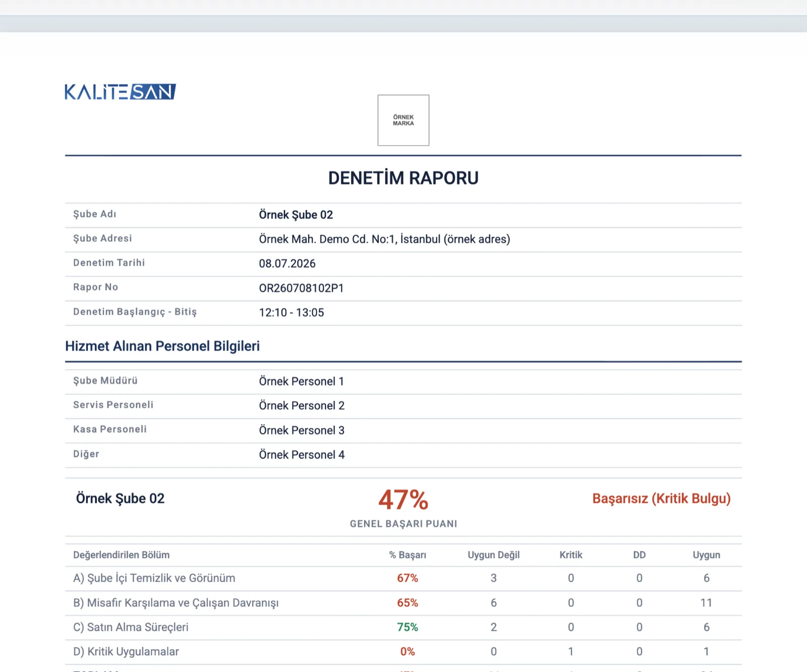Select row C) Satın Alma Süreçleri
Image resolution: width=807 pixels, height=672 pixels.
(403, 627)
